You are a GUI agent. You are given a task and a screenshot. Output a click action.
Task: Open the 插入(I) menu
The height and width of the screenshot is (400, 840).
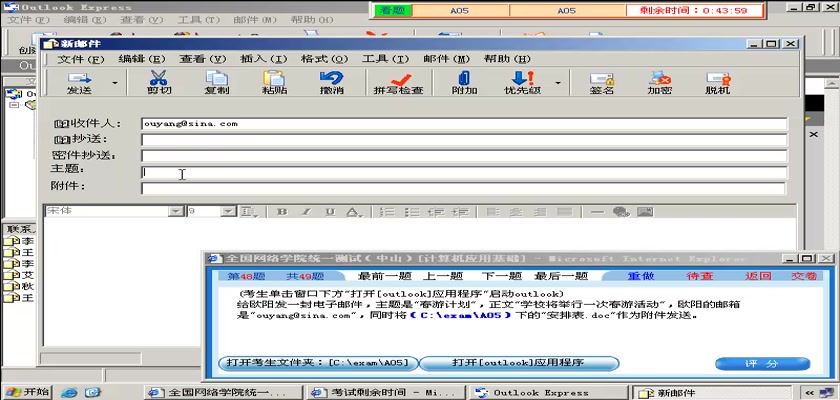(x=264, y=59)
